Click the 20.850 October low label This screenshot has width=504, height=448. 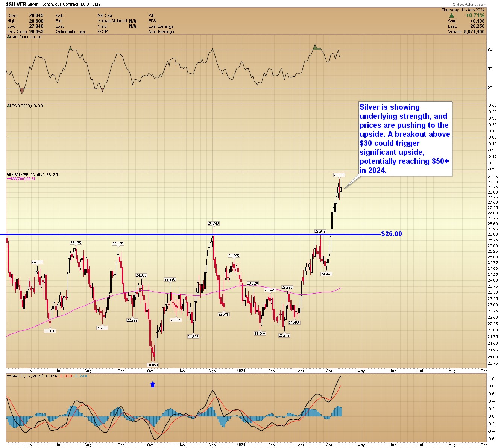[x=152, y=365]
